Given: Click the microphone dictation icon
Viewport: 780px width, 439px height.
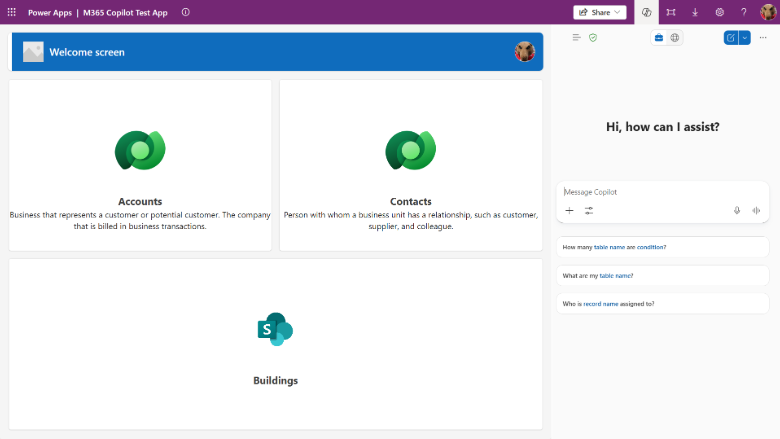Looking at the screenshot, I should (x=737, y=211).
